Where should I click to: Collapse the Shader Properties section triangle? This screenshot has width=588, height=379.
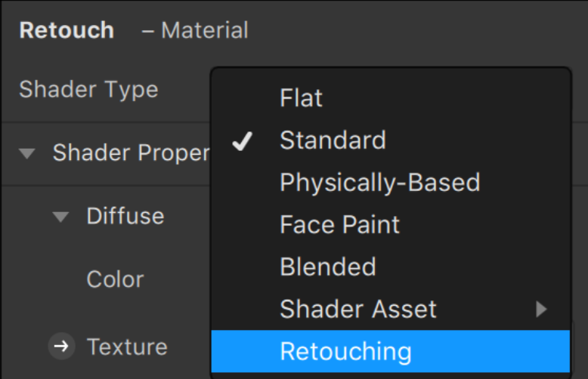[27, 153]
